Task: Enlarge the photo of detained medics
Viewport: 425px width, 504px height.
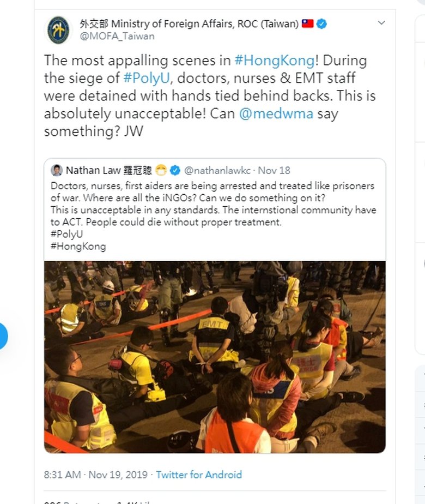Action: click(x=215, y=357)
